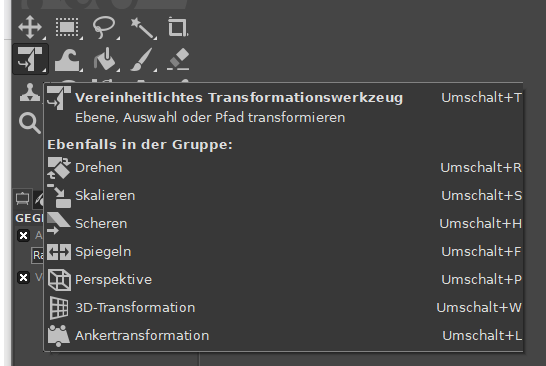Screen dimensions: 546x366
Task: Choose the Free Select lasso tool
Action: coord(104,27)
